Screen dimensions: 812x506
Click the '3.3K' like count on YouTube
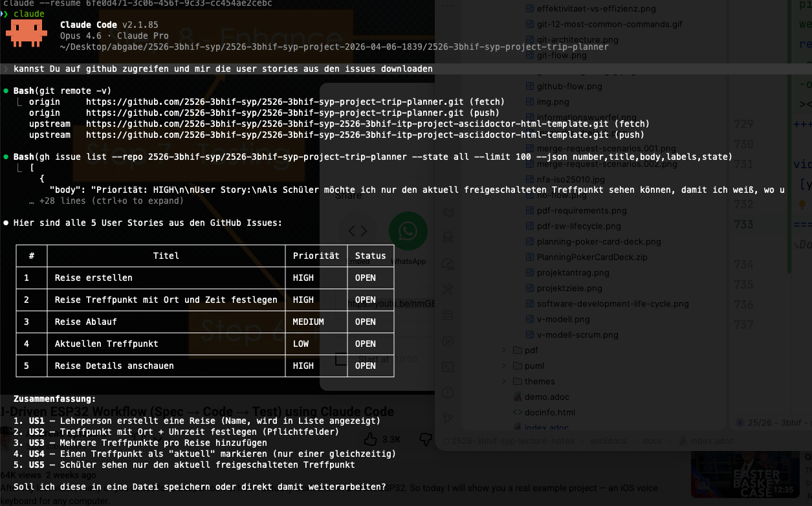(x=391, y=439)
